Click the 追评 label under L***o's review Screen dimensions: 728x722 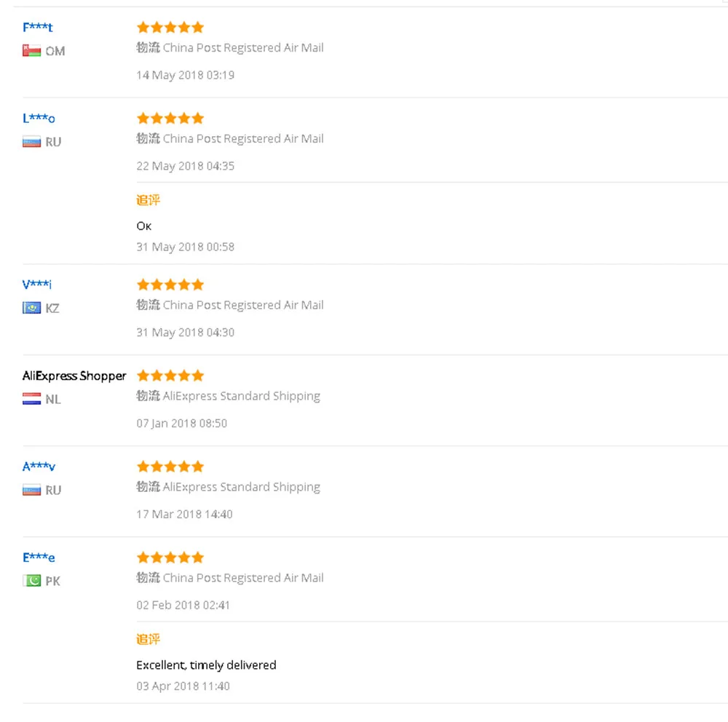click(x=148, y=200)
